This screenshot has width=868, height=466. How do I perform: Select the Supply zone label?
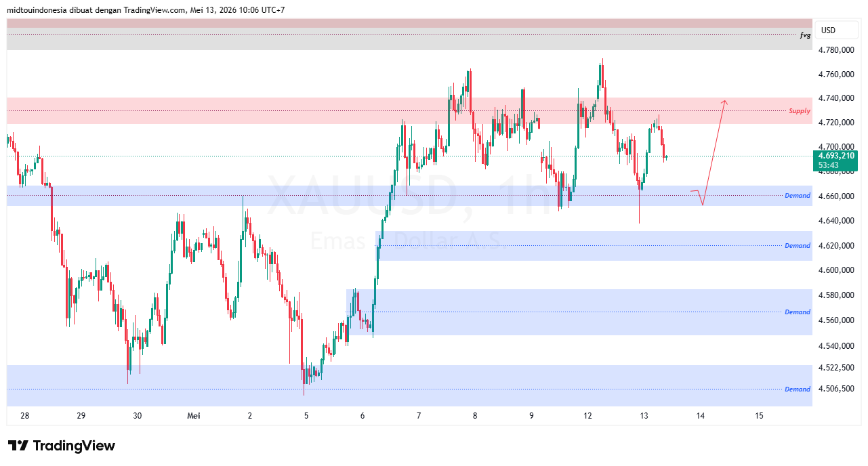(800, 110)
